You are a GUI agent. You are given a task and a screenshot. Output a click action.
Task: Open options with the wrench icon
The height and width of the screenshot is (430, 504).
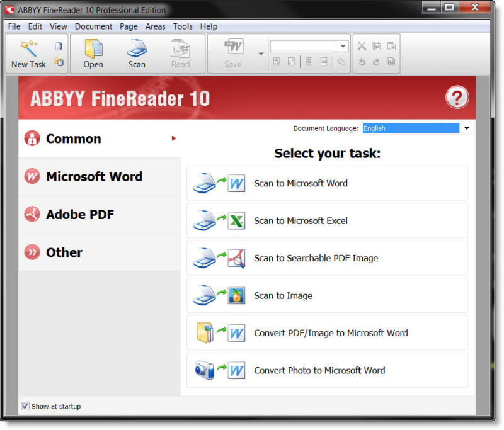pyautogui.click(x=341, y=62)
